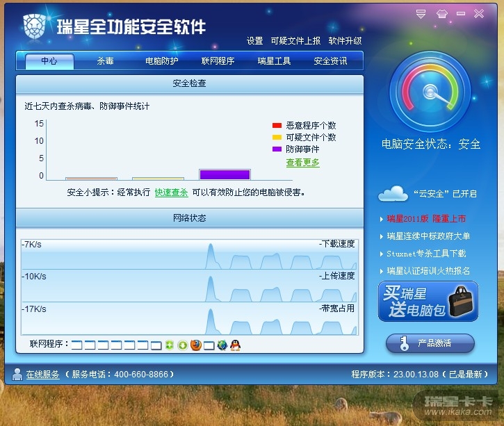Click the 快速查杀 quick scan link
The width and height of the screenshot is (504, 426).
(171, 192)
